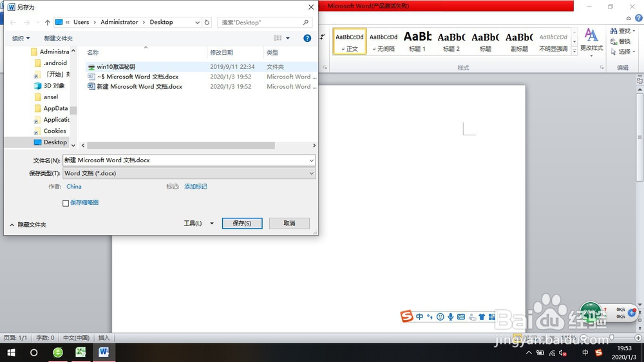
Task: Open the save dialog help button
Action: click(307, 38)
